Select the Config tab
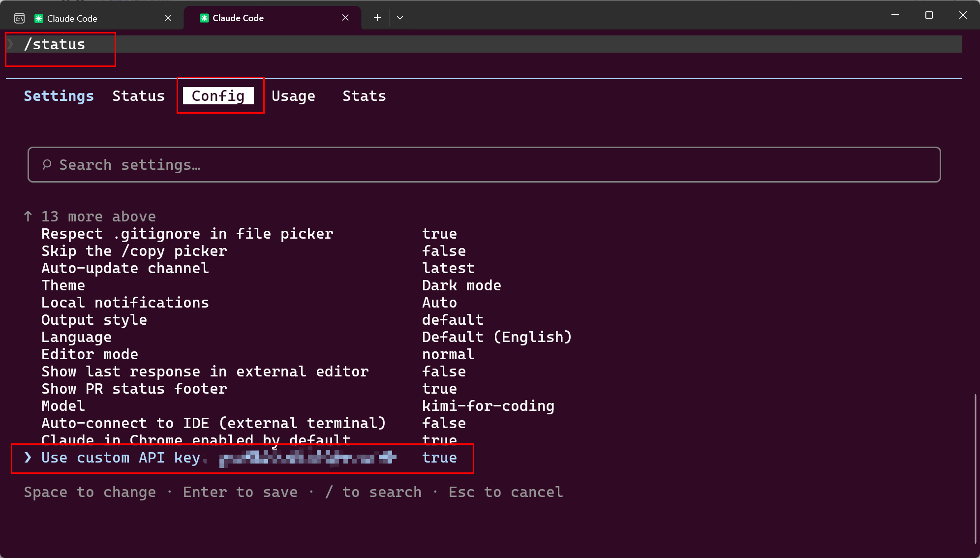 coord(218,96)
